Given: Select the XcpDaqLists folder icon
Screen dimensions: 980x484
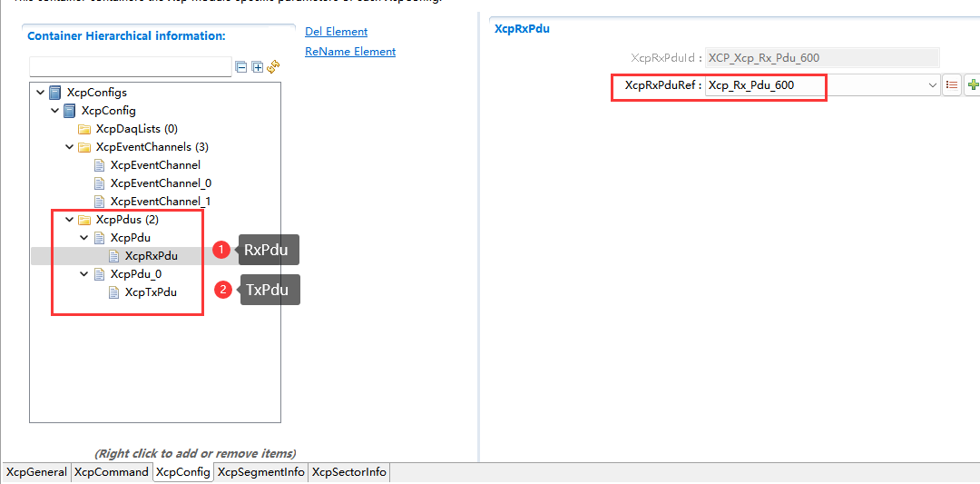Looking at the screenshot, I should pos(84,129).
